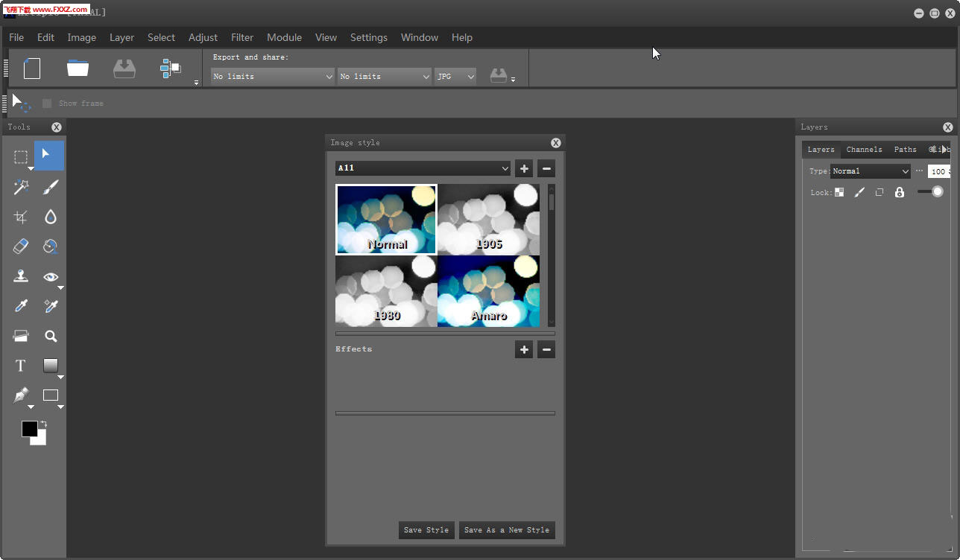Select the Blur water drop tool
Viewport: 960px width, 560px height.
50,217
